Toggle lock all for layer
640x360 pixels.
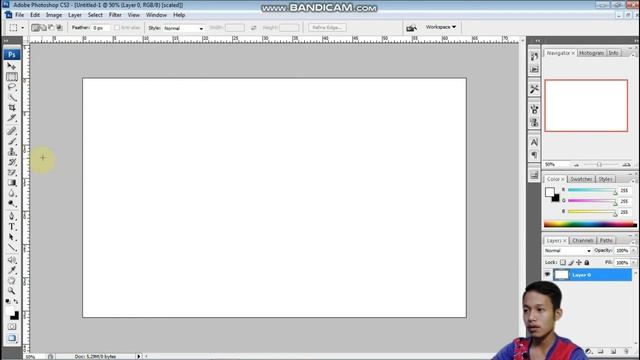587,262
